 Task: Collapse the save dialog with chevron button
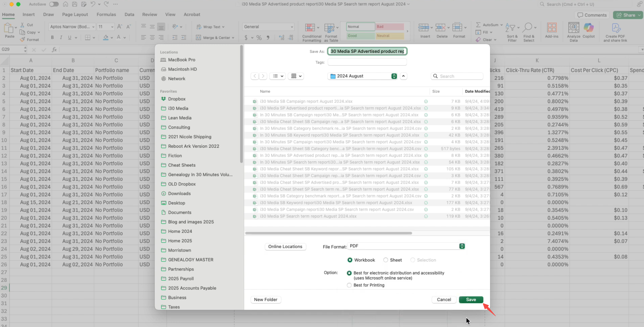click(404, 76)
